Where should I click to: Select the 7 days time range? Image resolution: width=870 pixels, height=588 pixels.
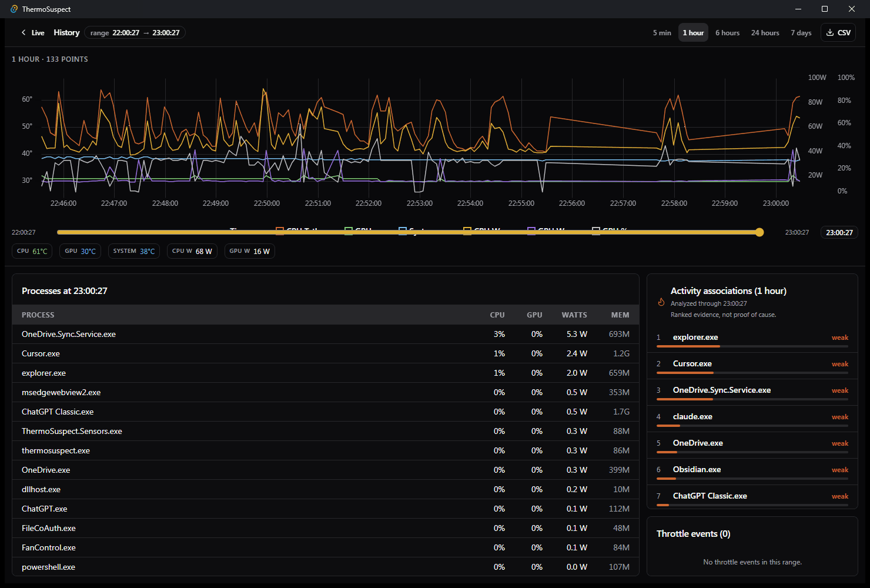[801, 33]
